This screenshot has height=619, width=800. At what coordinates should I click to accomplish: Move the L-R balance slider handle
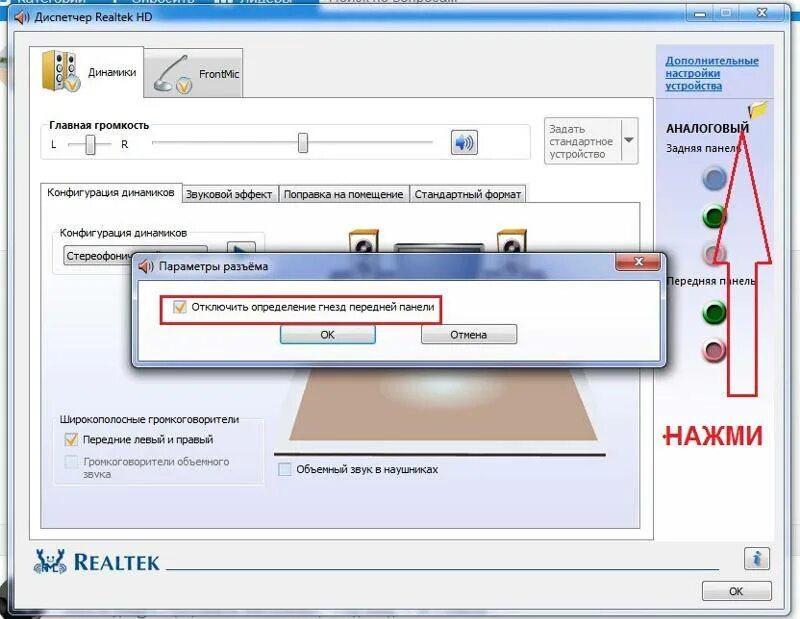coord(90,144)
